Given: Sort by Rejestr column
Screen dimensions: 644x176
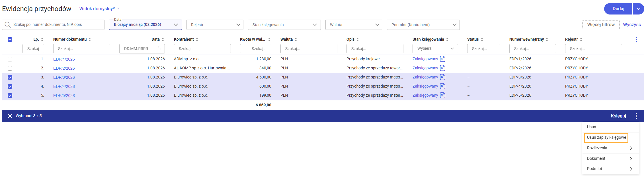Looking at the screenshot, I should point(581,40).
